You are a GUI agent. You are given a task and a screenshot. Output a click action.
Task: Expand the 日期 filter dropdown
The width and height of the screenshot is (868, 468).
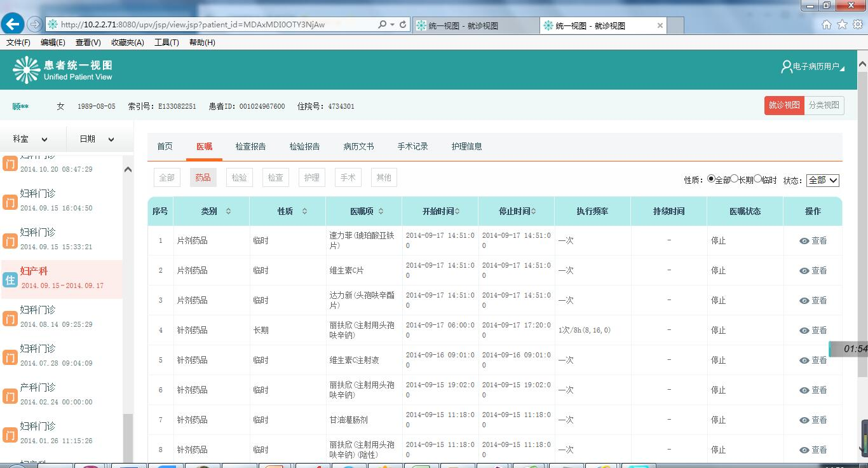(97, 139)
